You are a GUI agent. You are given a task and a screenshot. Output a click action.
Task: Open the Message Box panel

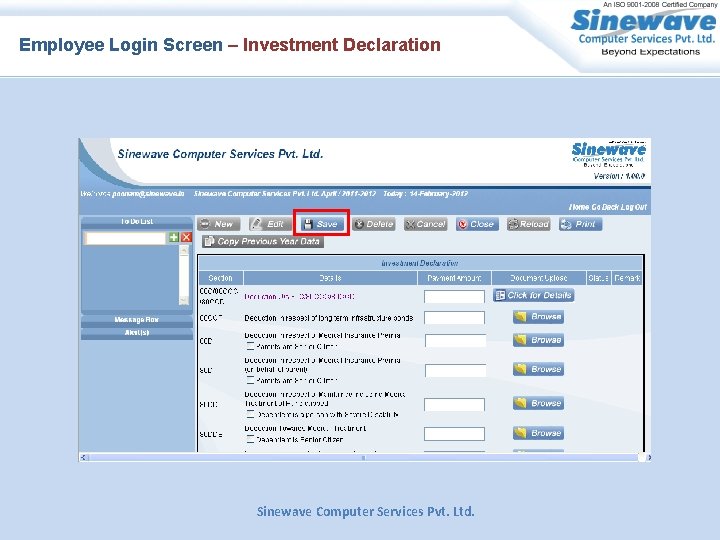coord(137,320)
